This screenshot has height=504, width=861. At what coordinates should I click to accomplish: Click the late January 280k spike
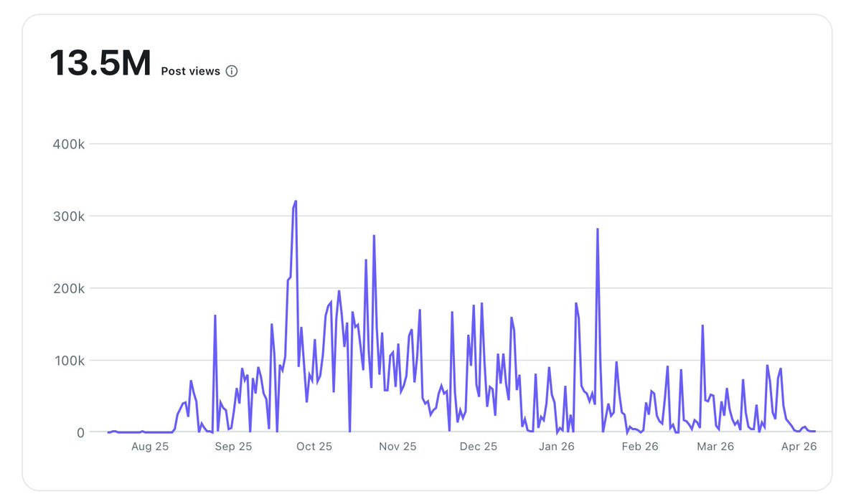click(597, 229)
